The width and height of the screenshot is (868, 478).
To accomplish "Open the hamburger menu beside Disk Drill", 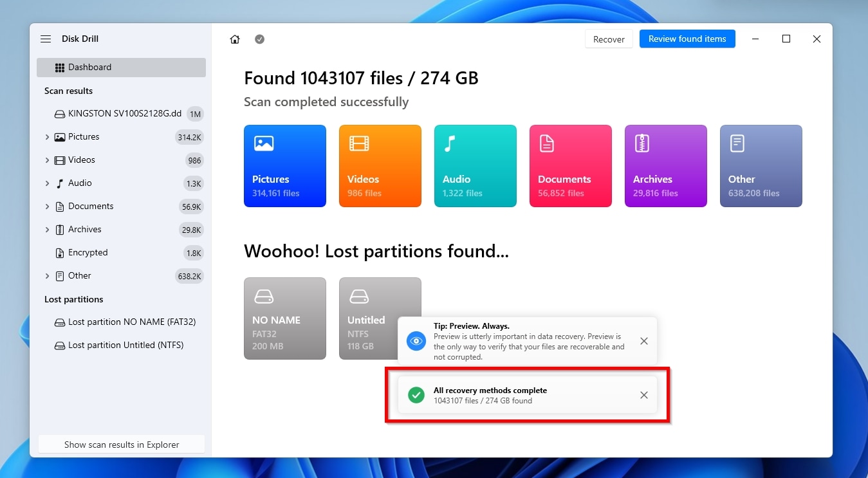I will (46, 39).
